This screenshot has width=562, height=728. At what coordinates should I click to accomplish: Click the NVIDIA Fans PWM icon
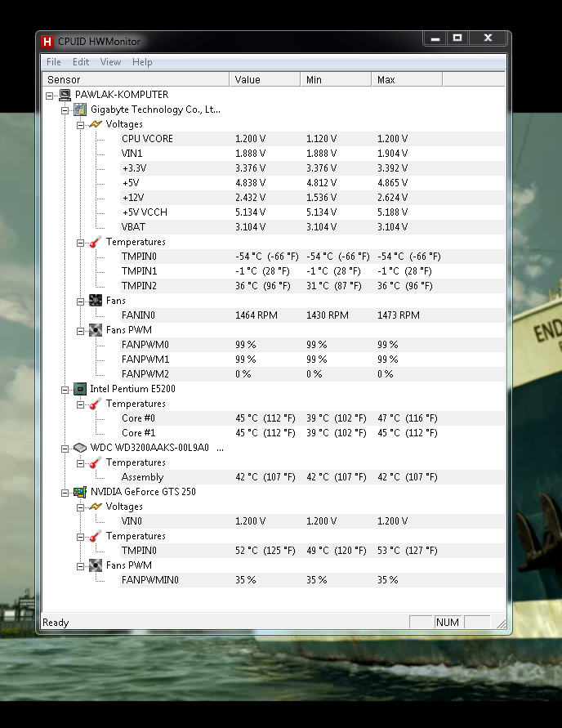point(95,565)
